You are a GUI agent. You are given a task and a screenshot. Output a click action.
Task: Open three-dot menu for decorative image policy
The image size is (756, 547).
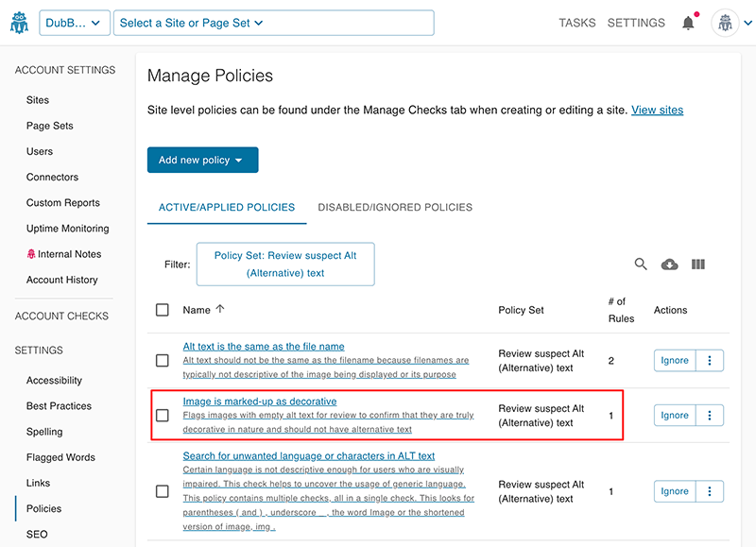710,415
